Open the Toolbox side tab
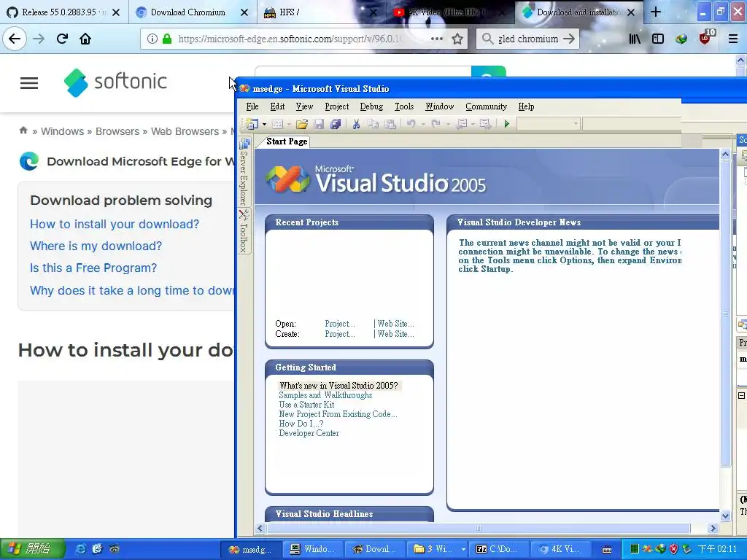 coord(244,231)
